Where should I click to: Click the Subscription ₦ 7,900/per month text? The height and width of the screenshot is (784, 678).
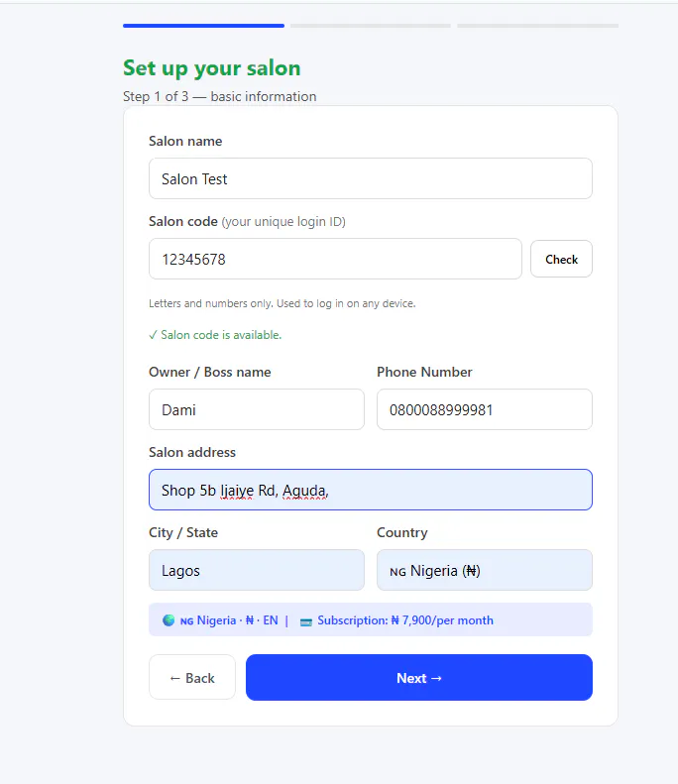[x=405, y=620]
